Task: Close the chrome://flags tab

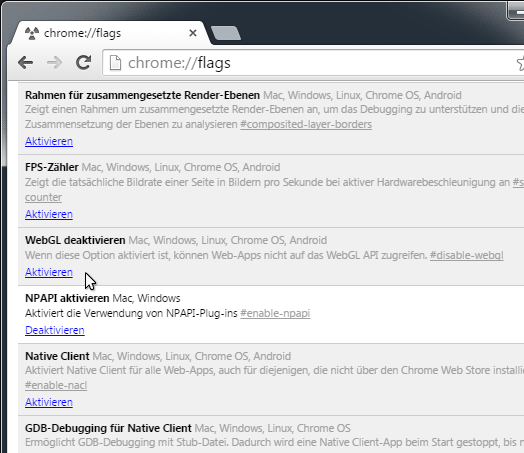Action: click(193, 33)
